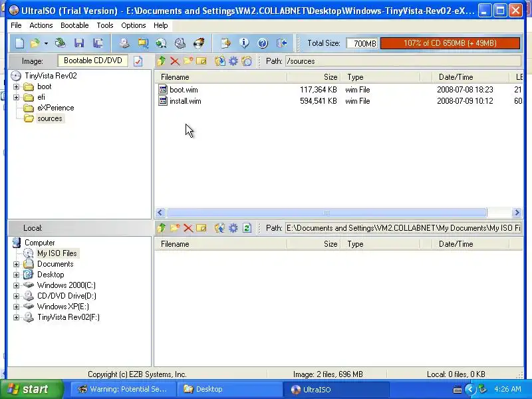The image size is (532, 399).
Task: Click Rename icon in image pane toolbar
Action: click(201, 61)
